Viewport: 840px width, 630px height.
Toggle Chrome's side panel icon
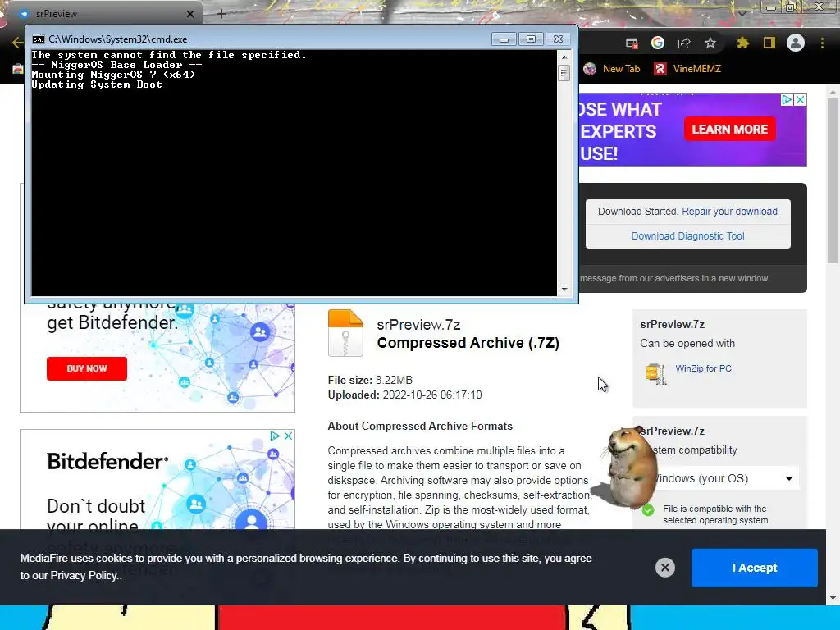(769, 43)
